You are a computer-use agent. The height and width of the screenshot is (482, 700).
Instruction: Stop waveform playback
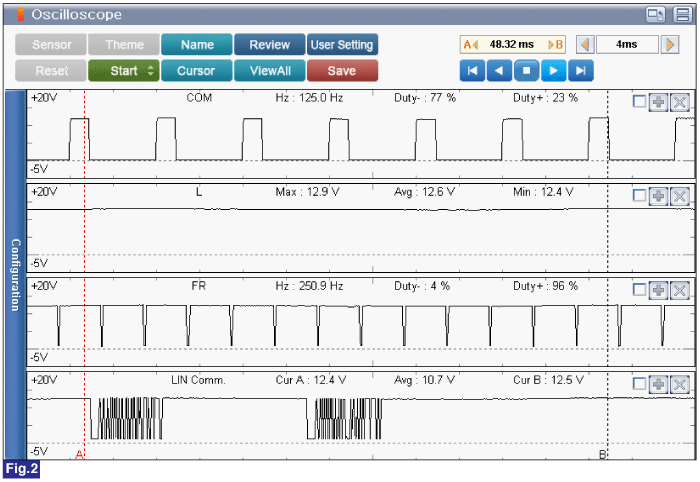(527, 71)
